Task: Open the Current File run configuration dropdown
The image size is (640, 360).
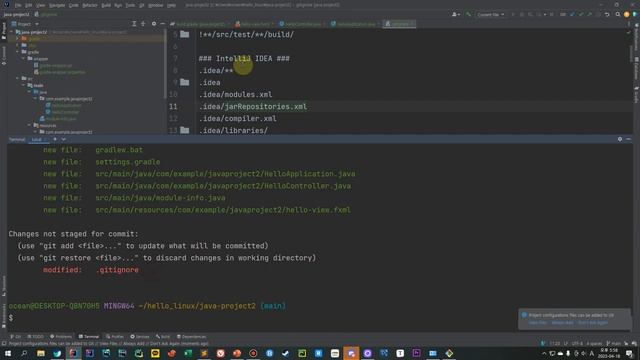Action: (x=491, y=14)
